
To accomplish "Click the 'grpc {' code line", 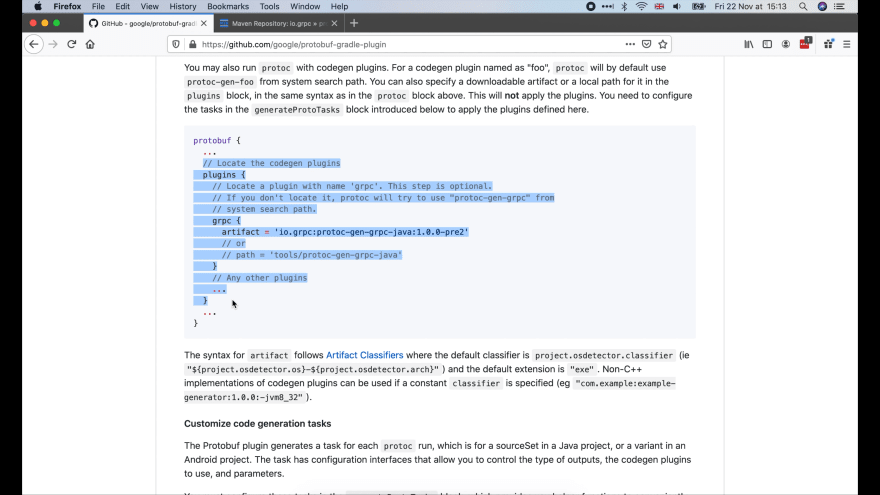I will [x=226, y=221].
